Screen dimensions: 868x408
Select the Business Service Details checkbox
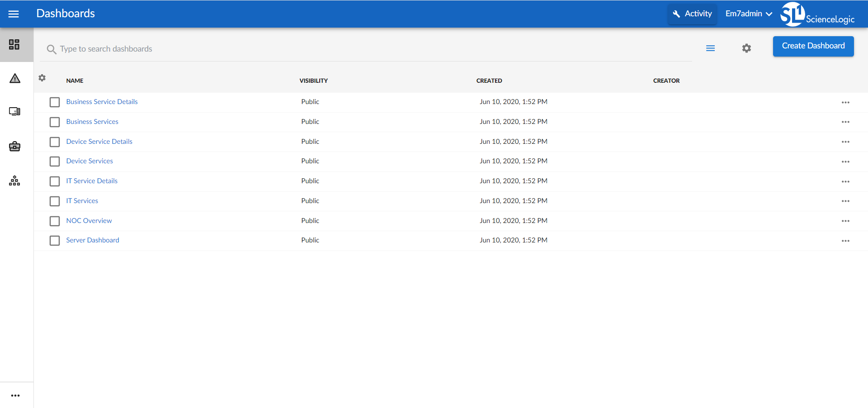55,102
